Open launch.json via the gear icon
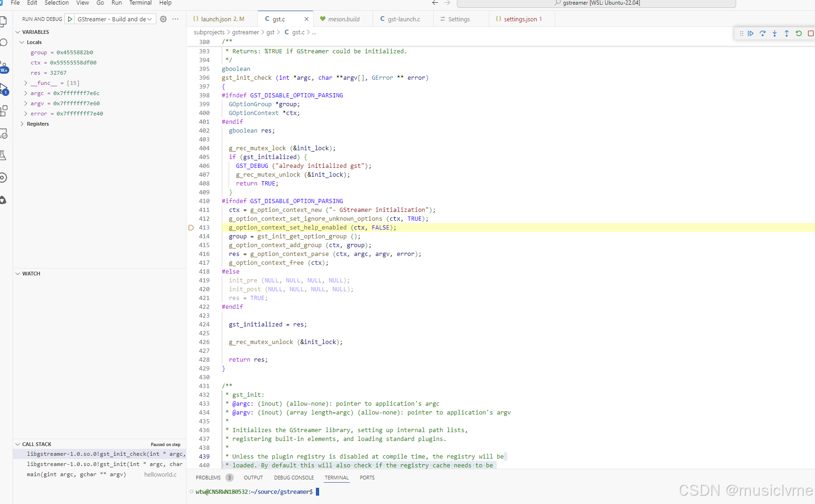This screenshot has height=504, width=815. [163, 19]
